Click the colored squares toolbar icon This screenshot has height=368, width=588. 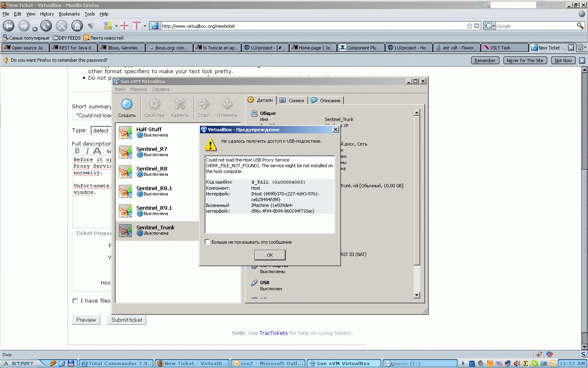108,26
